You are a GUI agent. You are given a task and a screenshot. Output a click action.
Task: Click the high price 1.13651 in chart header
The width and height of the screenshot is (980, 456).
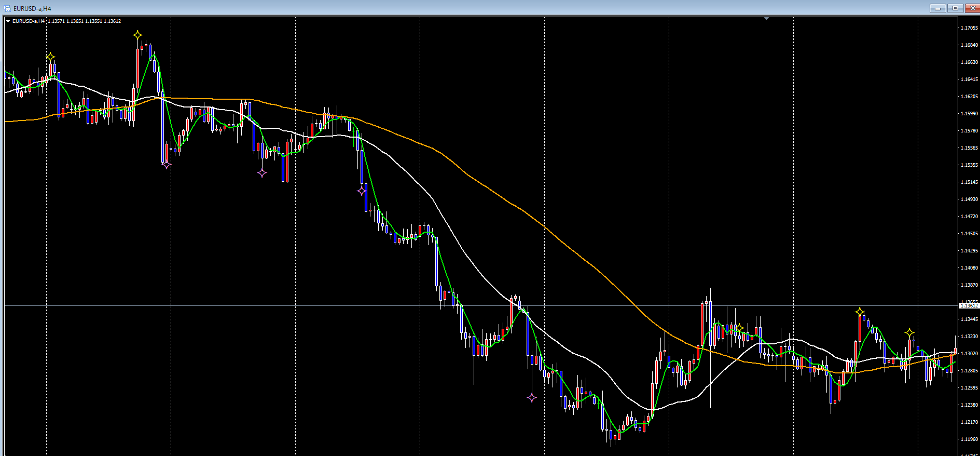[x=75, y=21]
